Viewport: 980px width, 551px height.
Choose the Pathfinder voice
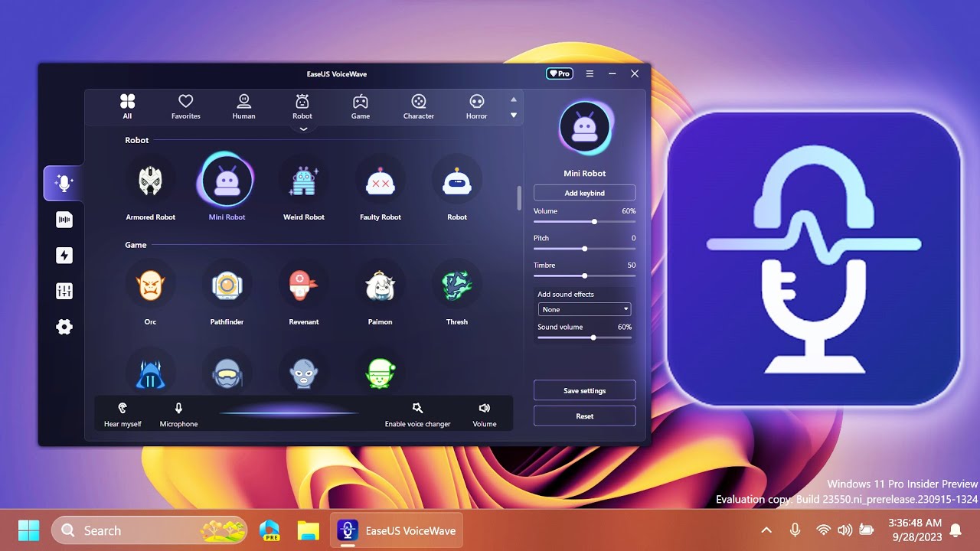point(227,285)
